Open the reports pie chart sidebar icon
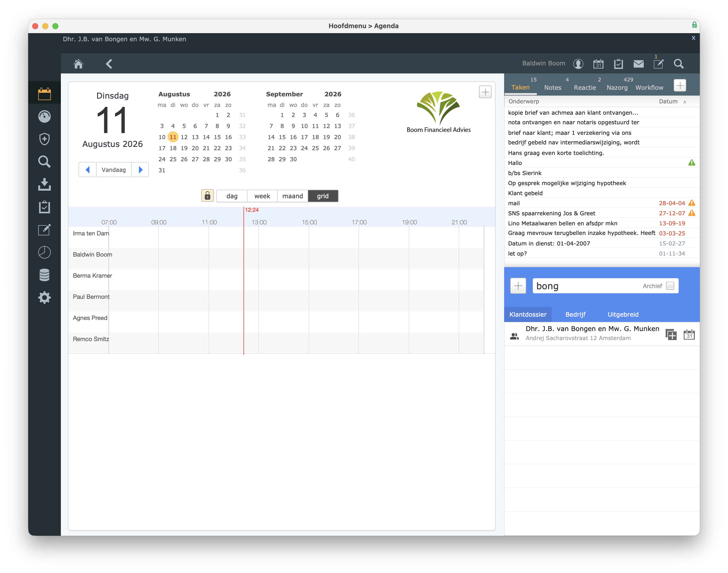The width and height of the screenshot is (728, 573). 44,252
